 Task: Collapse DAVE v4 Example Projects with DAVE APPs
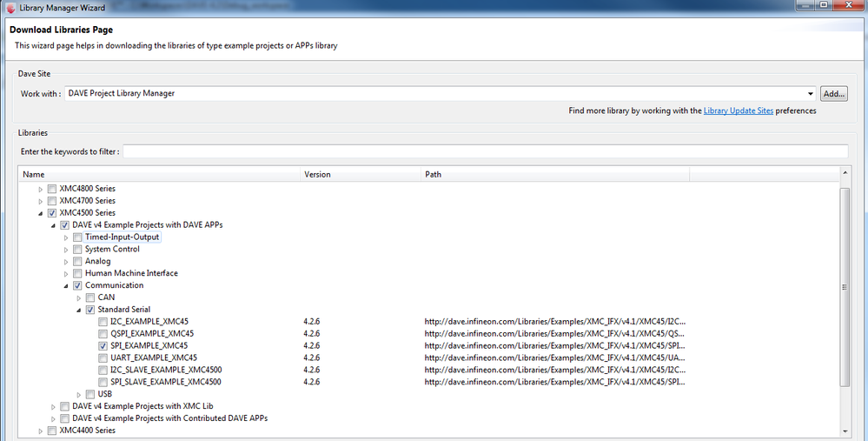click(x=53, y=225)
